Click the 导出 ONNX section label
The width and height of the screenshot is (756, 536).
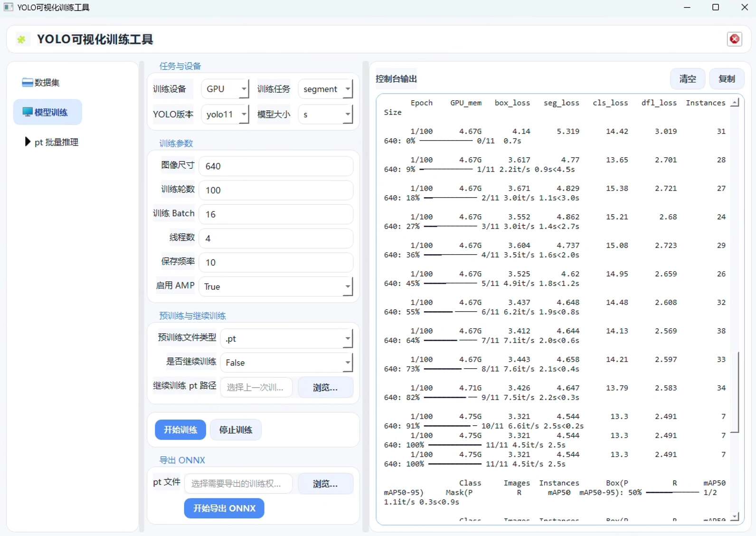[182, 460]
